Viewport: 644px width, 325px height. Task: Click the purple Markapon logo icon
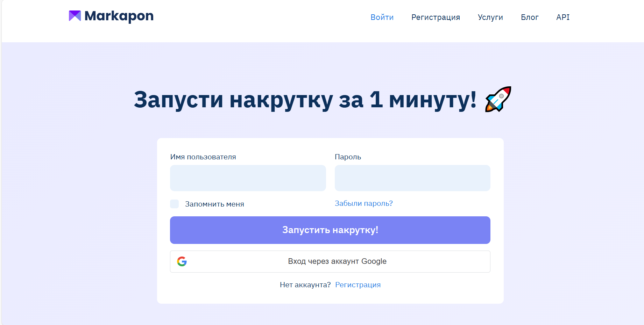click(x=75, y=16)
